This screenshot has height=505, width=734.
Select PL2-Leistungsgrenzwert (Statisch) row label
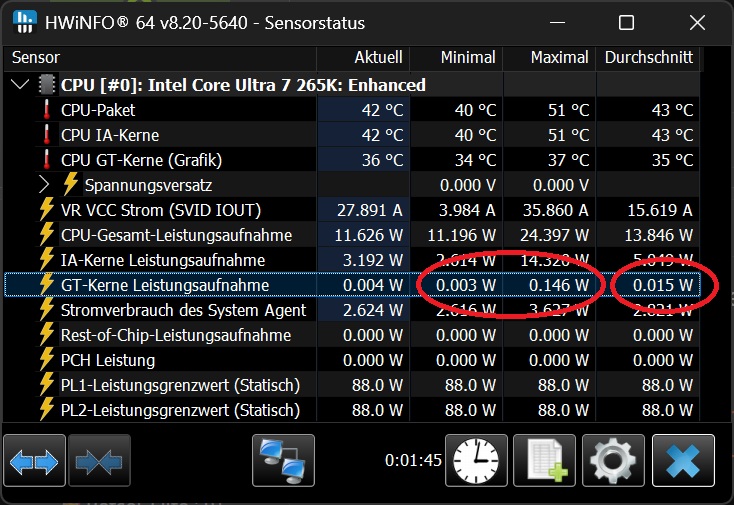pyautogui.click(x=180, y=410)
